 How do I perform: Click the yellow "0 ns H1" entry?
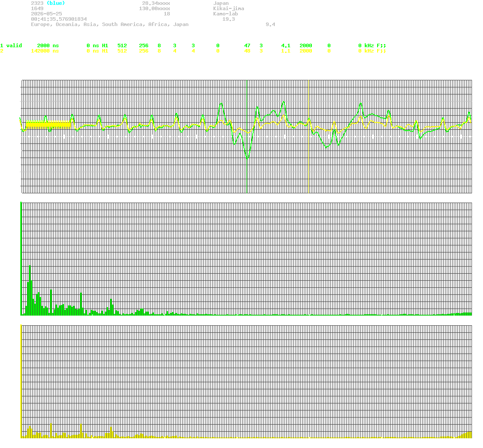pyautogui.click(x=97, y=51)
